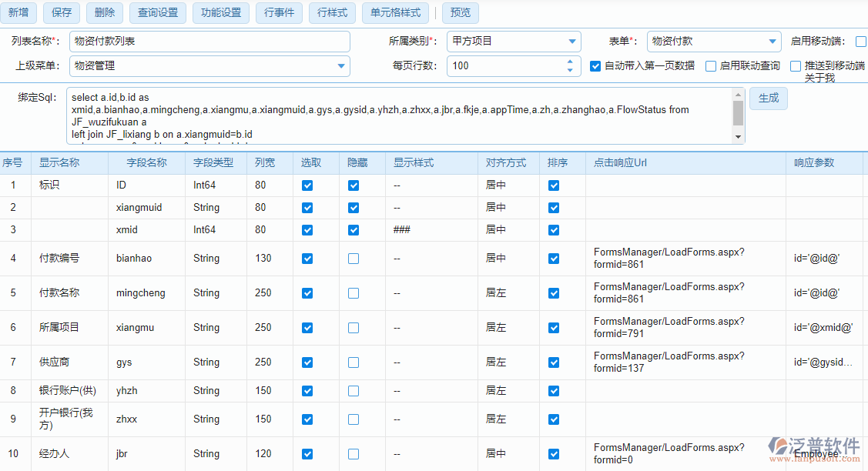The width and height of the screenshot is (868, 471).
Task: Expand the 上级菜单 dropdown
Action: (340, 66)
